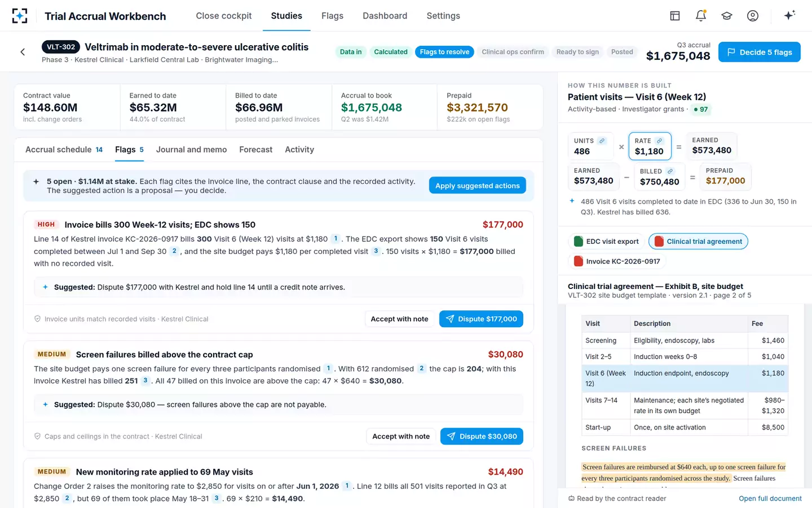Viewport: 812px width, 508px height.
Task: Click the link icon on the BILLED chip
Action: (x=670, y=171)
